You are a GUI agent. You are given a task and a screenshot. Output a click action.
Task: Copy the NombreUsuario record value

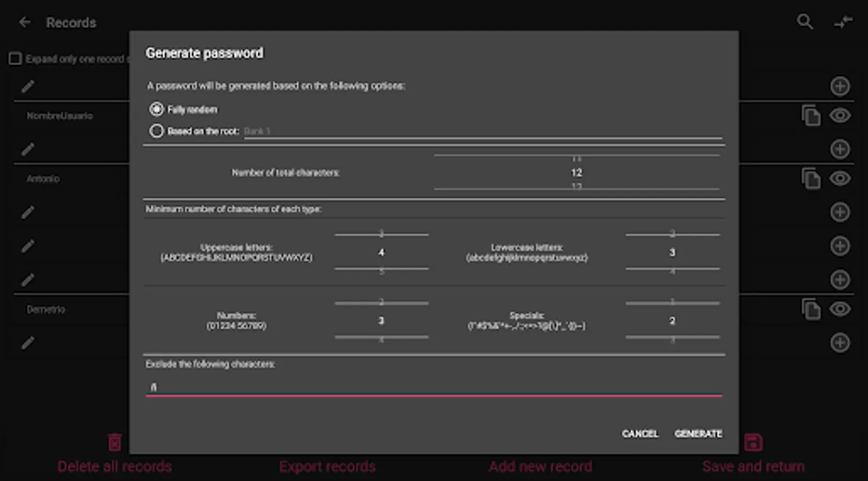pos(811,115)
